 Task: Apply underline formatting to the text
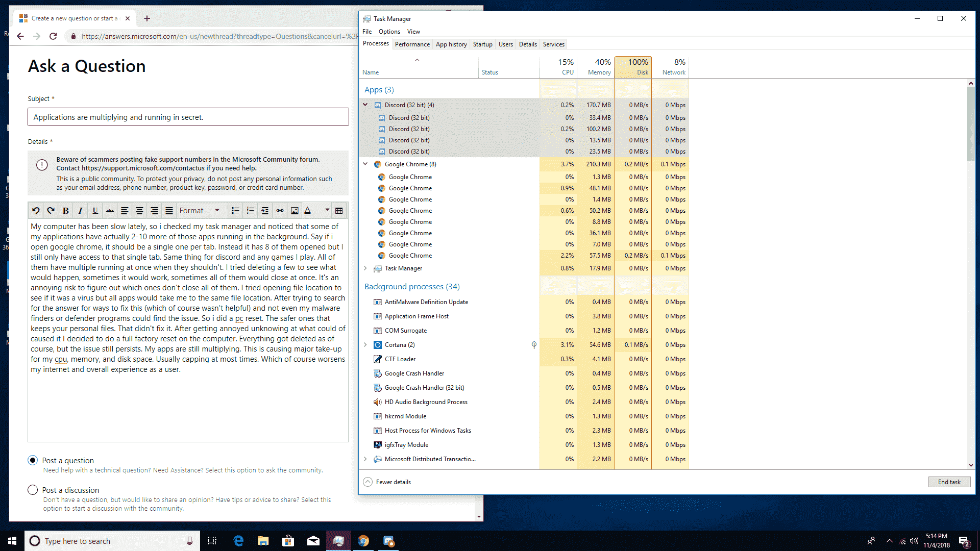95,211
